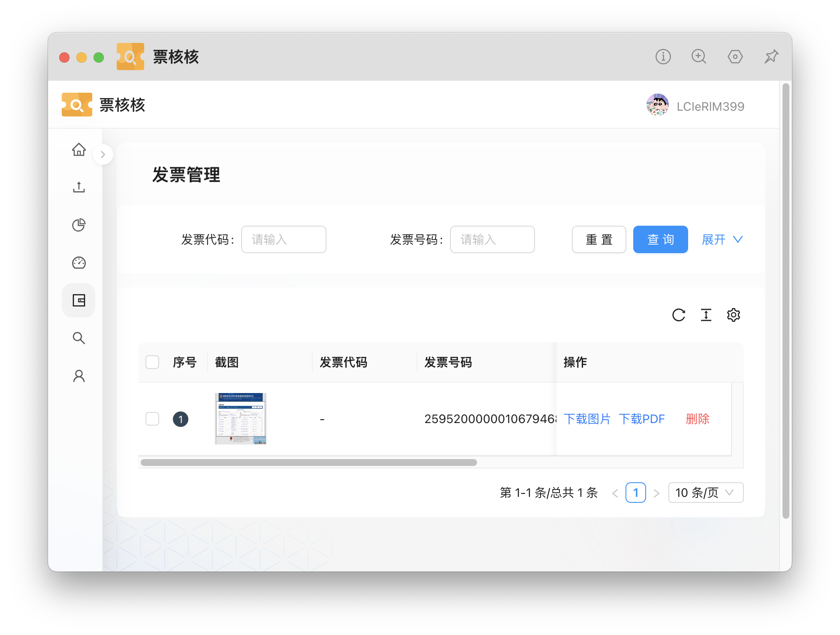Viewport: 840px width, 635px height.
Task: Click the 第 1-1 条/总共 1 条 pagination text
Action: pyautogui.click(x=549, y=493)
